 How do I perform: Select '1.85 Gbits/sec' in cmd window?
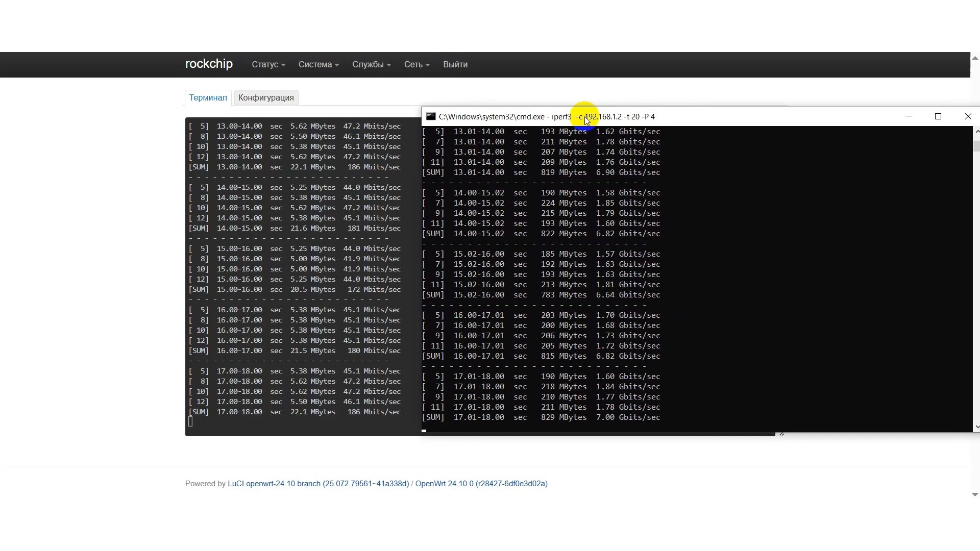[628, 203]
